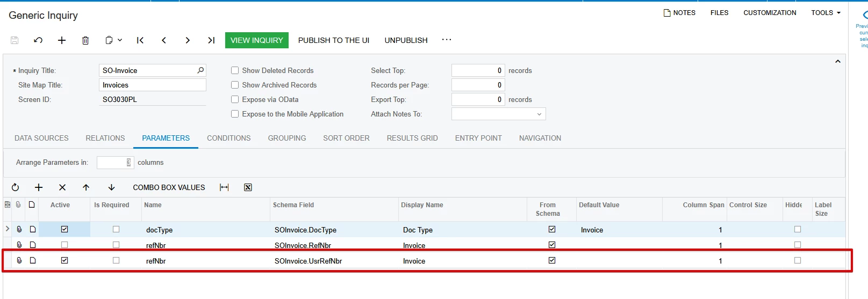Click COMBO BOX VALUES button

coord(169,187)
